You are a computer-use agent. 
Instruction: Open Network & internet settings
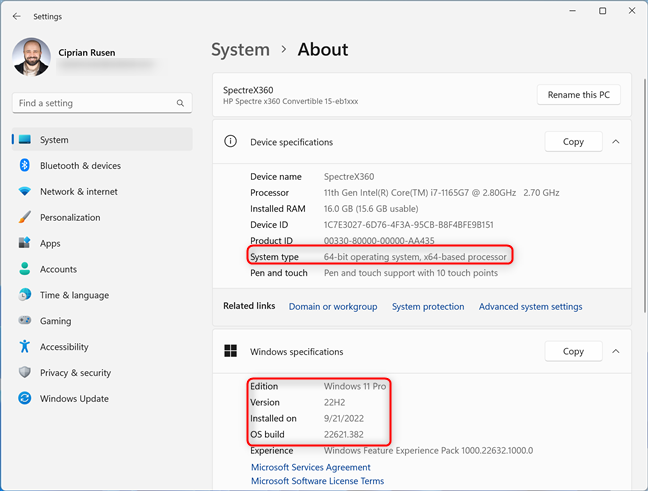[78, 192]
